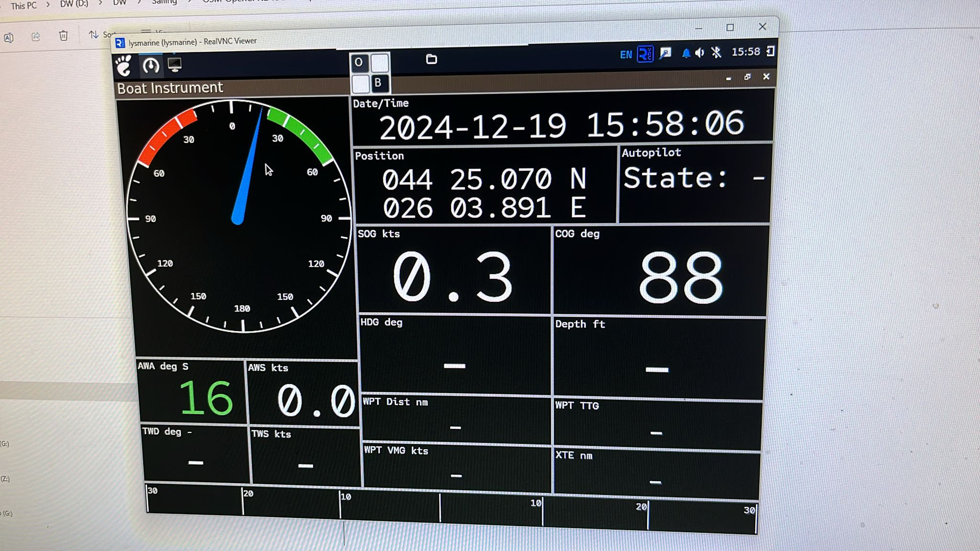Click the Share icon in File Explorer toolbar
The image size is (980, 551).
point(36,37)
